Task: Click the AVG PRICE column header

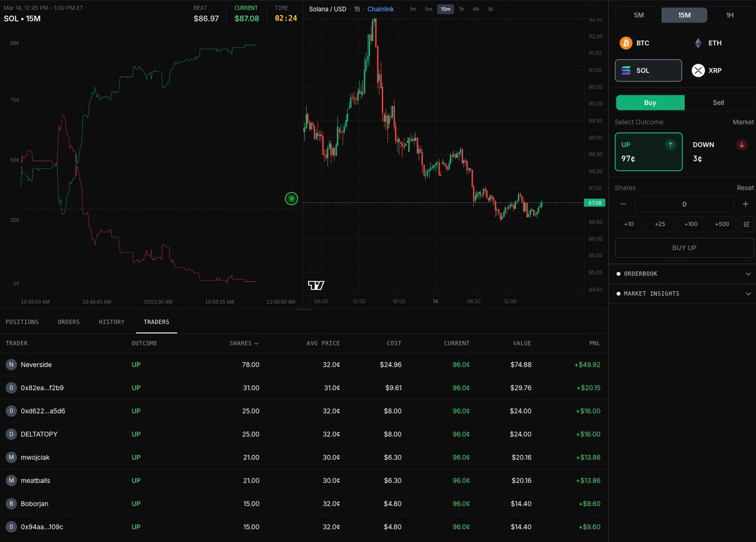Action: pos(322,343)
